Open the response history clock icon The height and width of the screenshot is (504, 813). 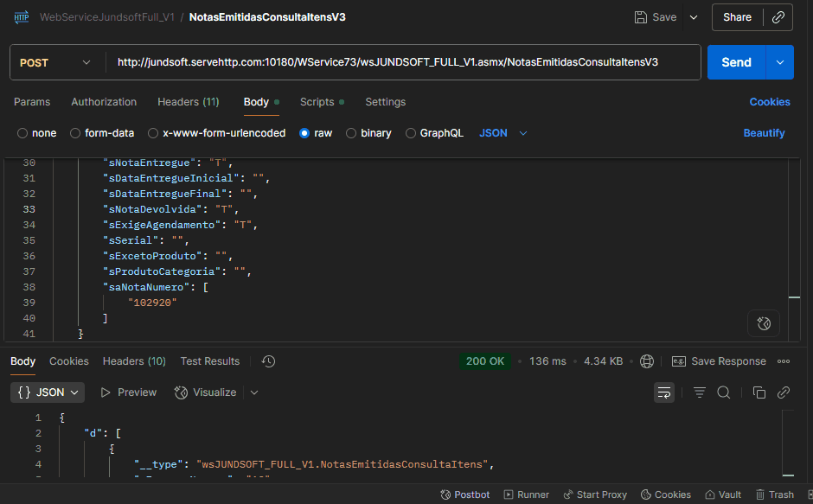268,361
